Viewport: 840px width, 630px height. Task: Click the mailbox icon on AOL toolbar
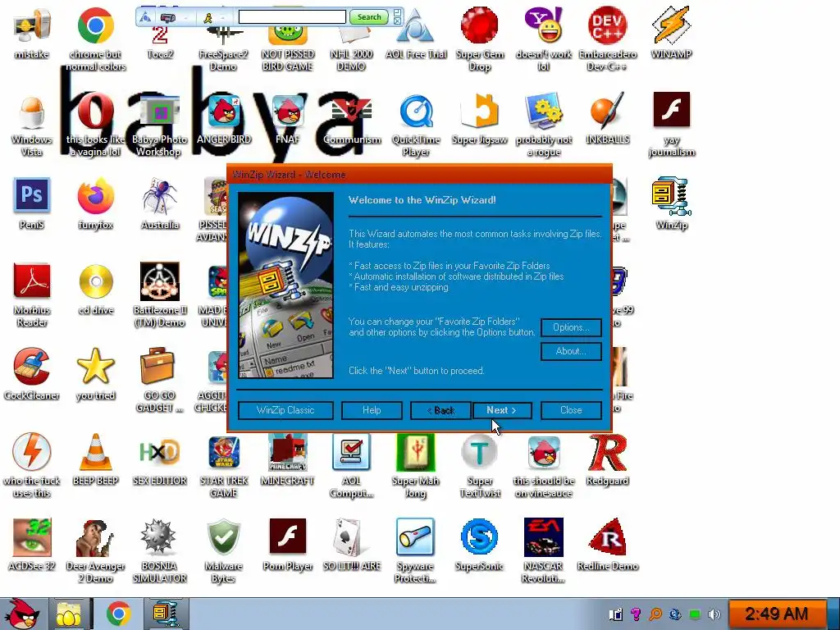pos(167,18)
